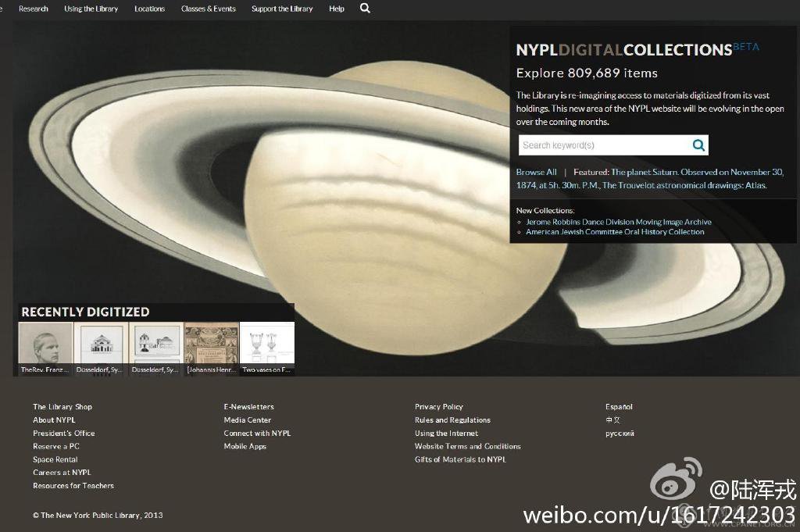800x532 pixels.
Task: Click Reserve a PC link
Action: (x=56, y=446)
